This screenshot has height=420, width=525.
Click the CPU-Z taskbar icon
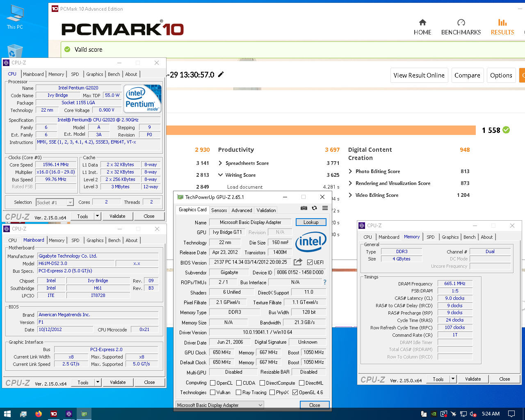pos(68,414)
